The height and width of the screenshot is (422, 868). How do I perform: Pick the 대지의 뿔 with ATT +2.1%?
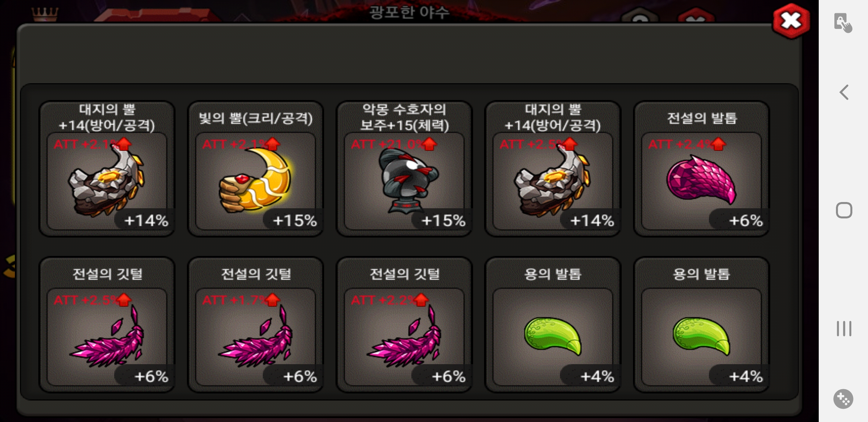[x=107, y=169]
